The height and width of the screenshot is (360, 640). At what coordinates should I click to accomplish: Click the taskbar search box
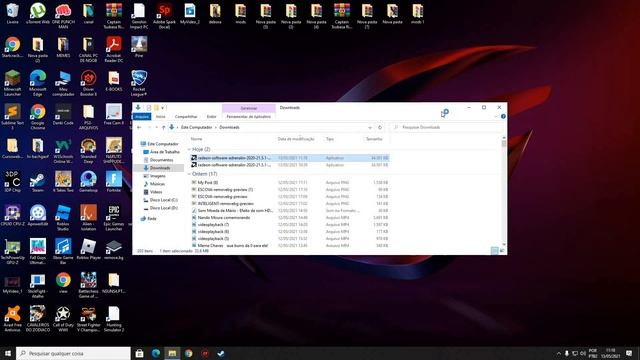click(73, 353)
